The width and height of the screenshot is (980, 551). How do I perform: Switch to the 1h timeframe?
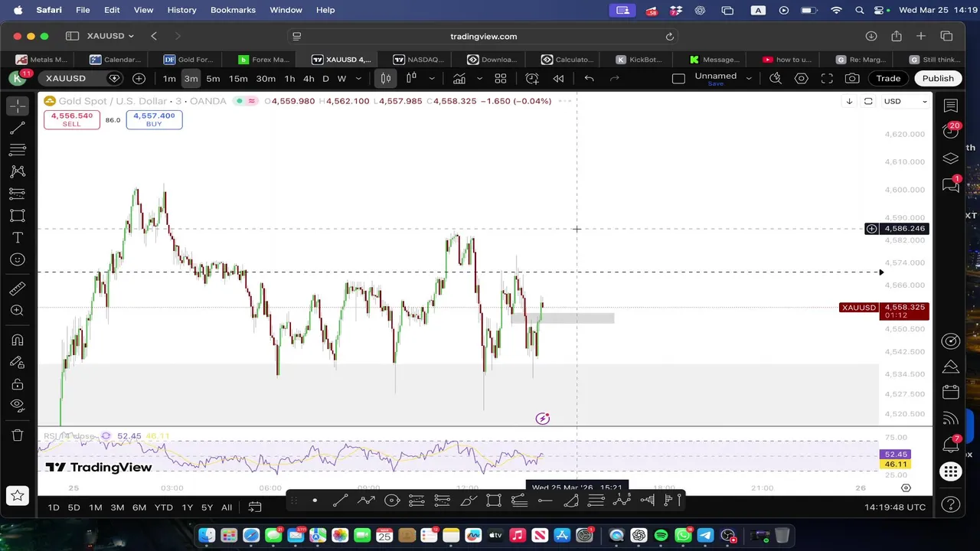click(x=289, y=78)
